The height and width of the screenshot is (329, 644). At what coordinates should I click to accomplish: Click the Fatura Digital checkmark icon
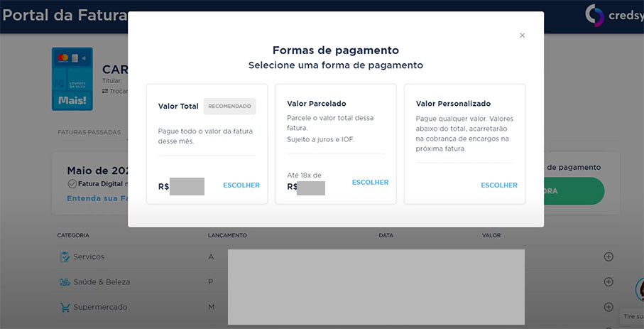tap(72, 184)
